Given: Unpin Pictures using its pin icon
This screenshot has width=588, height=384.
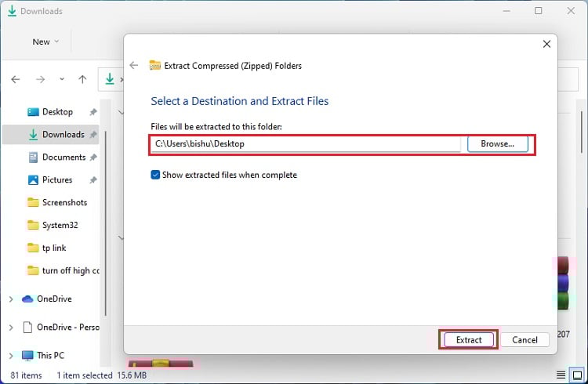Looking at the screenshot, I should coord(93,180).
